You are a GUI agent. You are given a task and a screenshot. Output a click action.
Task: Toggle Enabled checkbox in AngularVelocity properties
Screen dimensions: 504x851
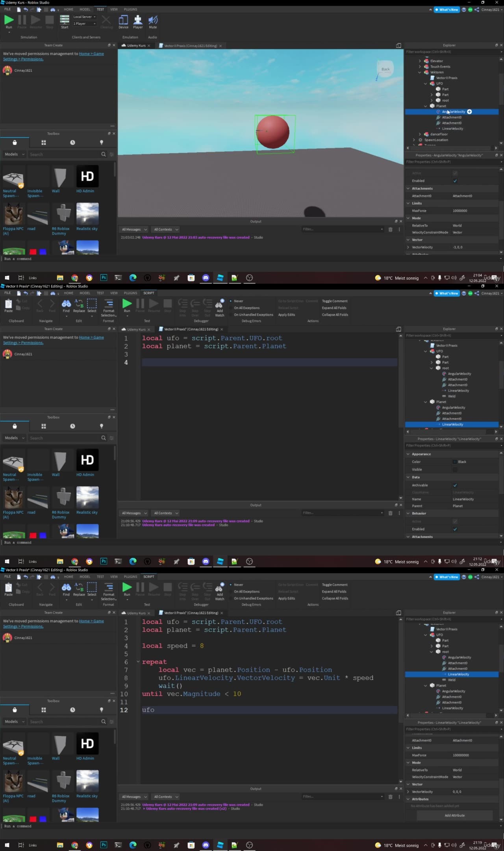(455, 181)
